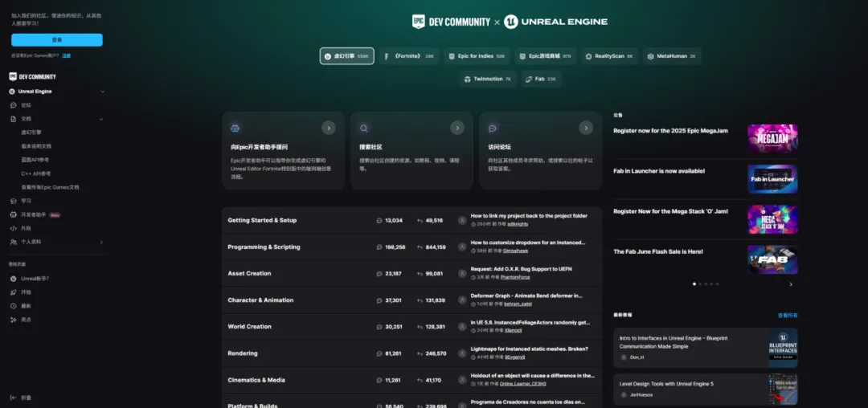The height and width of the screenshot is (408, 868).
Task: Open 'The Fab June Flash Sale is Here!'
Action: point(658,251)
